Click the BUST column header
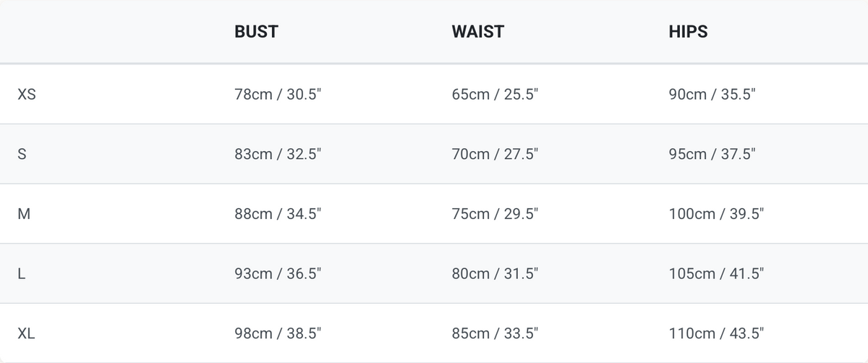Viewport: 868px width, 363px height. [x=256, y=32]
